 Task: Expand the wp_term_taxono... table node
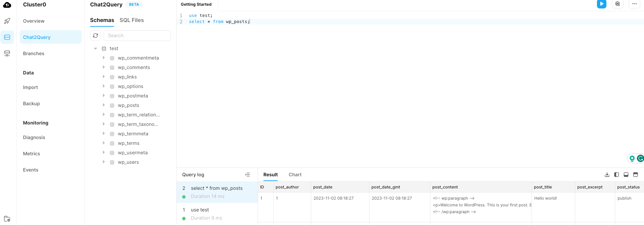point(104,124)
